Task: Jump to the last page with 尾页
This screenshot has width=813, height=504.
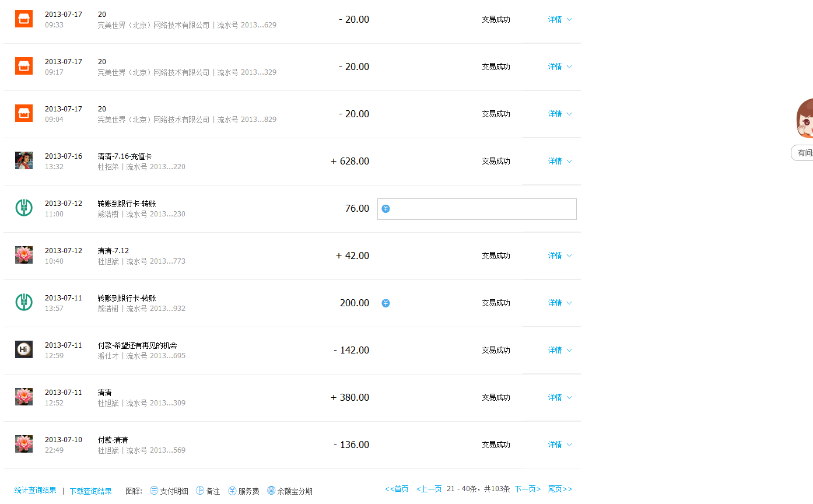Action: (x=560, y=489)
